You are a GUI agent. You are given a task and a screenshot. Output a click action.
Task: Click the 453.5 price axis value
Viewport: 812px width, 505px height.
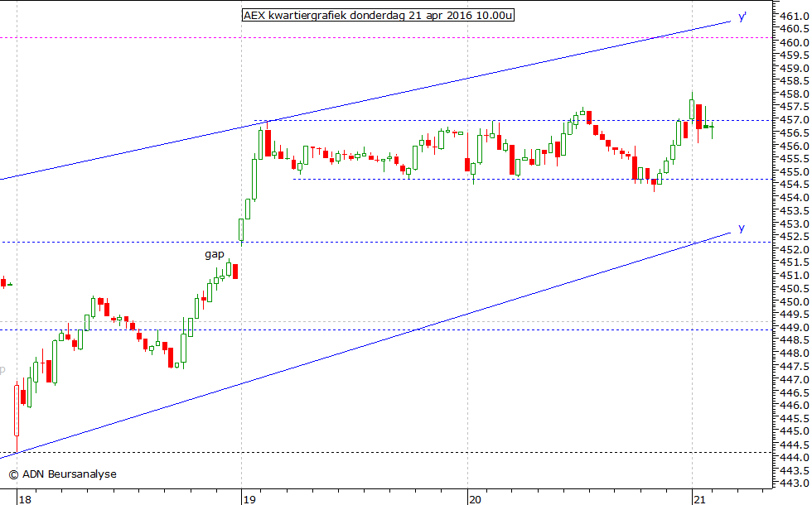coord(795,211)
